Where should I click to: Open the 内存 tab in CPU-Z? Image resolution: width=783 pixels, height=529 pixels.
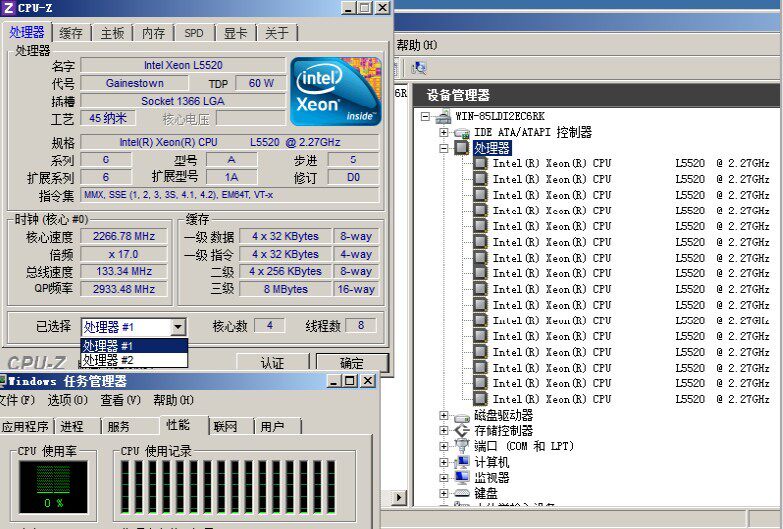pos(153,33)
